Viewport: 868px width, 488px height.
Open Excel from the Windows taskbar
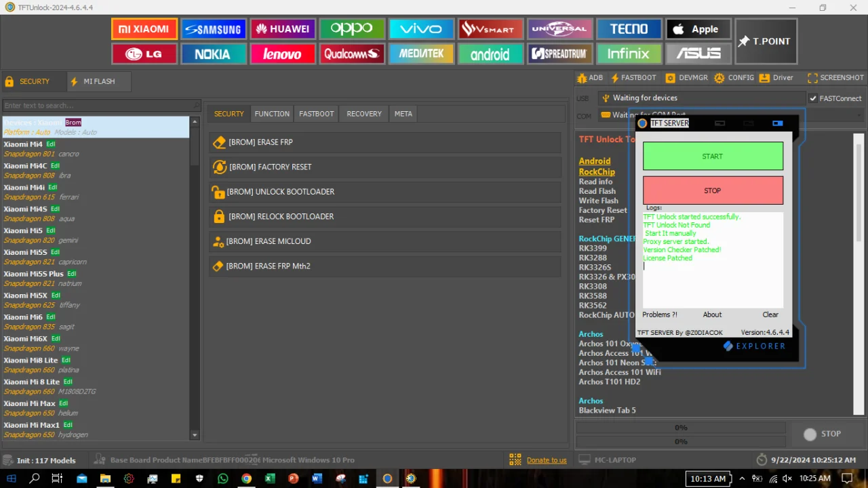click(x=270, y=479)
